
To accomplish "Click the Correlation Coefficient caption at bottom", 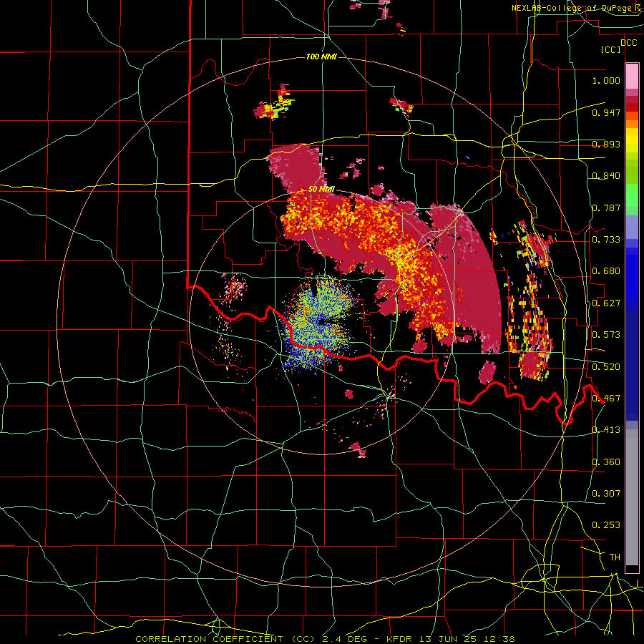I will point(325,639).
